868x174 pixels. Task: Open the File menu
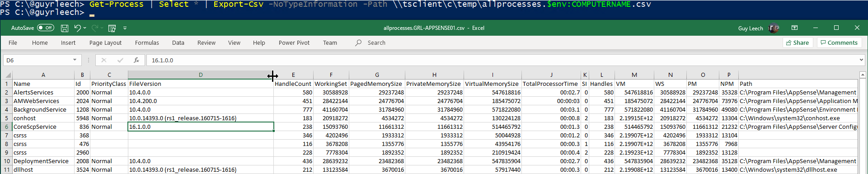coord(13,43)
